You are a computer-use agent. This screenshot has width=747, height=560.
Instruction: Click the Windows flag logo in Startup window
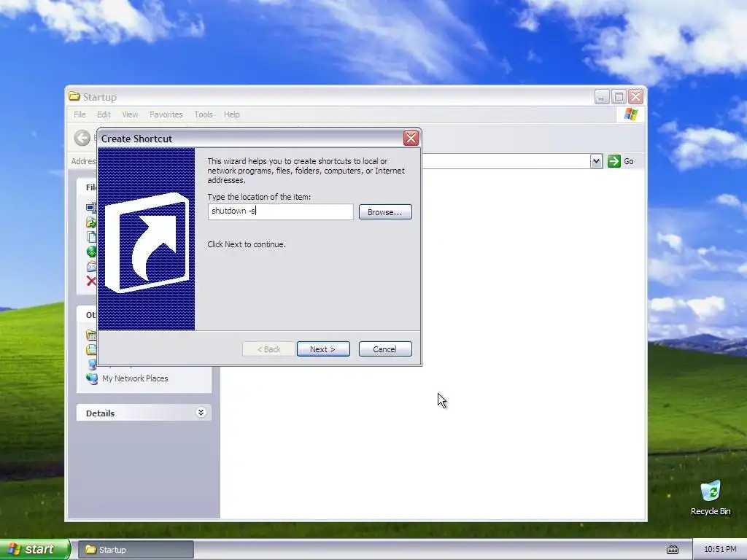[x=631, y=114]
